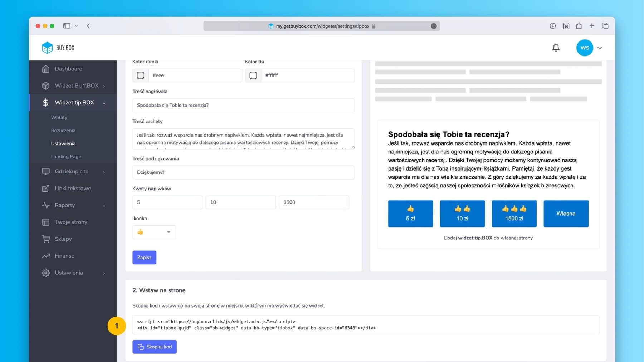Screen dimensions: 644x362
Task: Click the Notion extension icon
Action: tap(566, 26)
